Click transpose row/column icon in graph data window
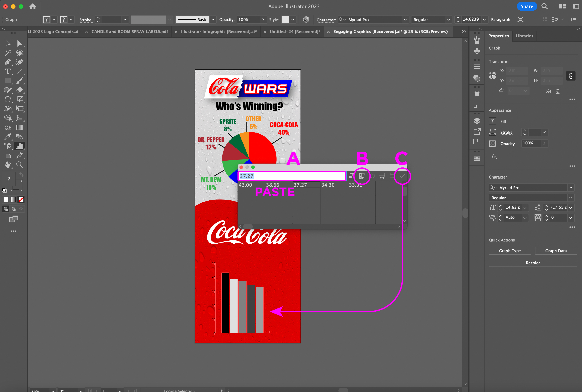Screen dimensions: 582x392 (362, 176)
